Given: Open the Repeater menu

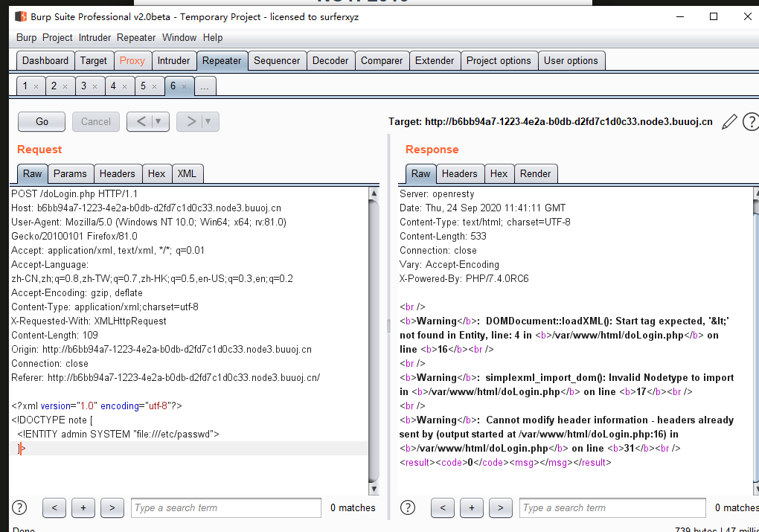Looking at the screenshot, I should pos(136,38).
